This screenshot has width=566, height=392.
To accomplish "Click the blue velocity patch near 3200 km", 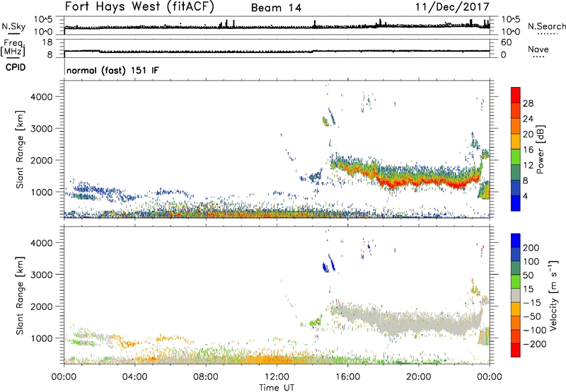I will [x=328, y=264].
